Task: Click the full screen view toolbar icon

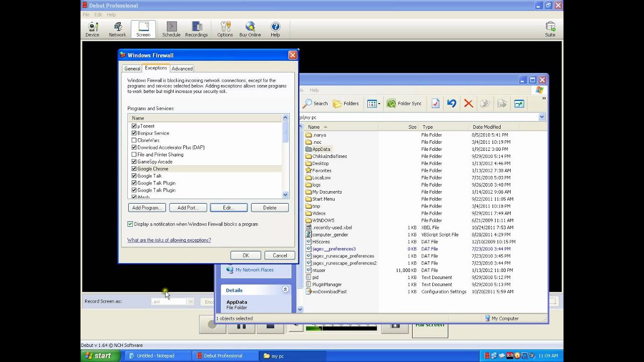Action: click(x=519, y=104)
